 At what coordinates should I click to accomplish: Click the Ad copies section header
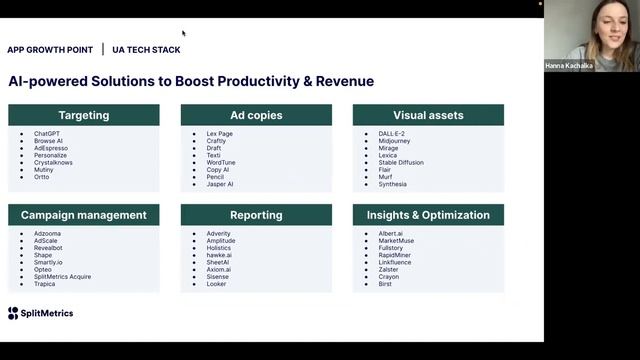(256, 115)
